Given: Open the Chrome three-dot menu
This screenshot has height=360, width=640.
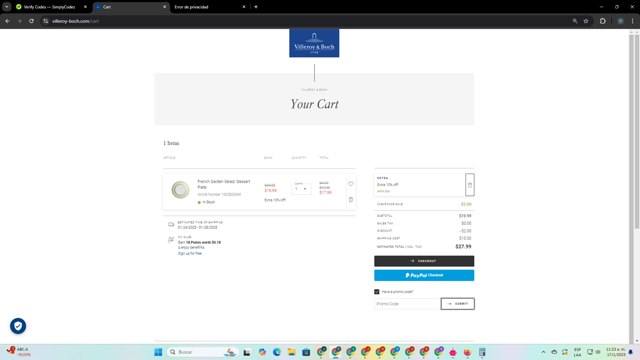Looking at the screenshot, I should [x=633, y=21].
